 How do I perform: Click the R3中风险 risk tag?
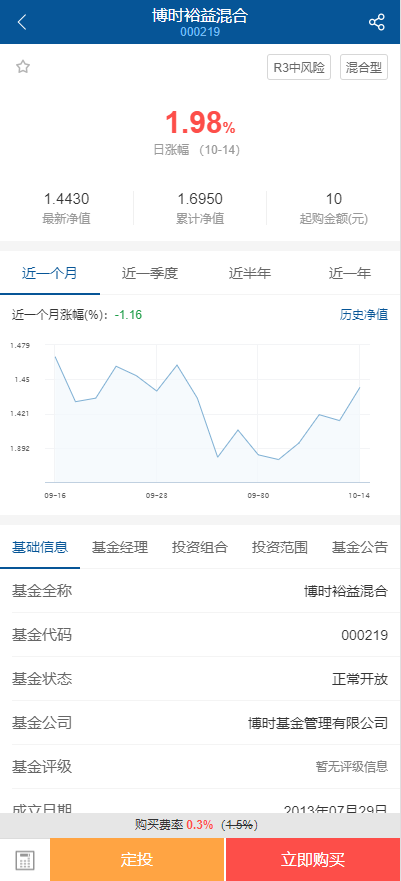(x=299, y=67)
